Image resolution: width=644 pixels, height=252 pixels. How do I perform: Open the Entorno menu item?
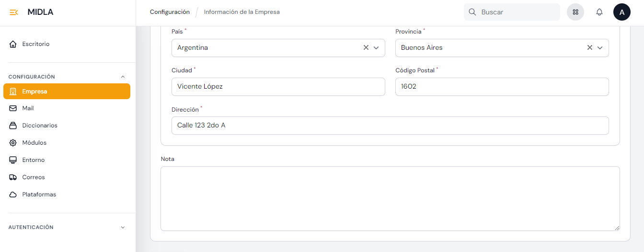pyautogui.click(x=34, y=160)
